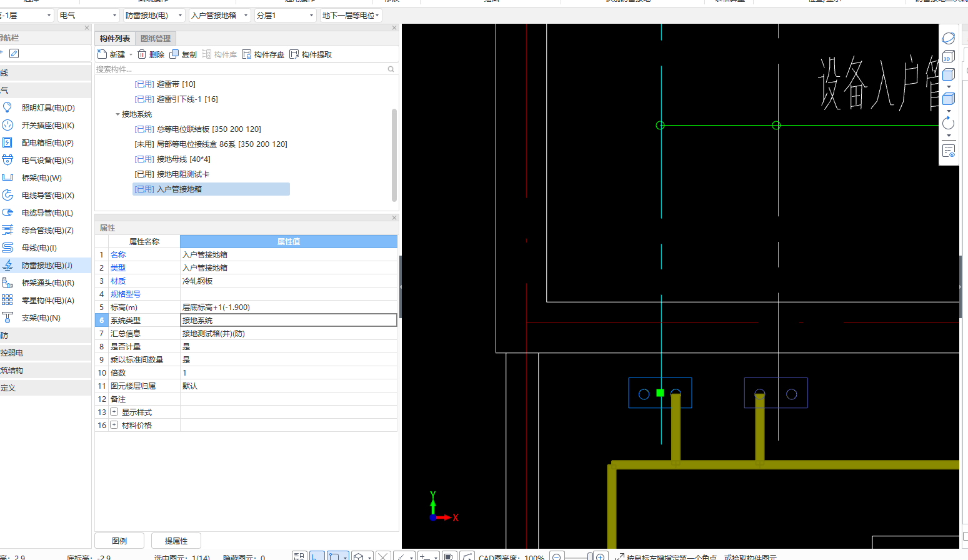968x560 pixels.
Task: Select 接地电阻测试卡 tree item
Action: tap(172, 174)
